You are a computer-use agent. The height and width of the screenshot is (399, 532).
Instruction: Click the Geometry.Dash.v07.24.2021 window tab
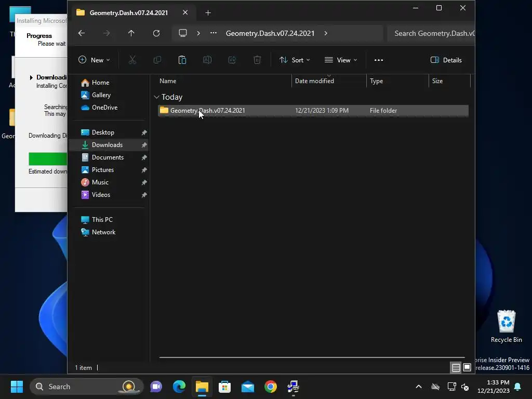(x=129, y=12)
